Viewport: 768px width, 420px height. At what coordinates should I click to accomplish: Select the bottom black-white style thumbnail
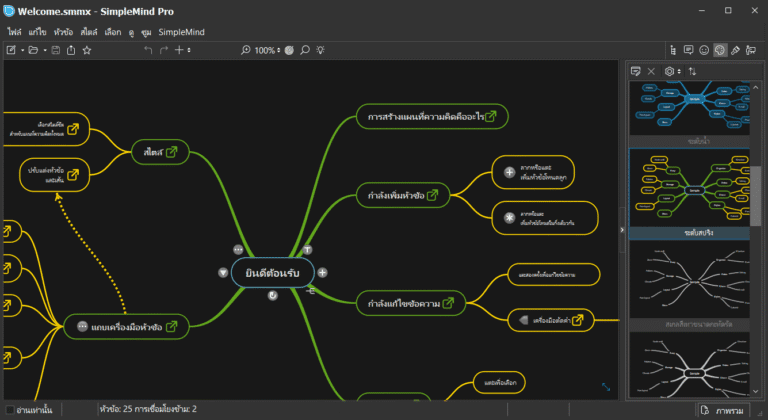click(x=689, y=365)
